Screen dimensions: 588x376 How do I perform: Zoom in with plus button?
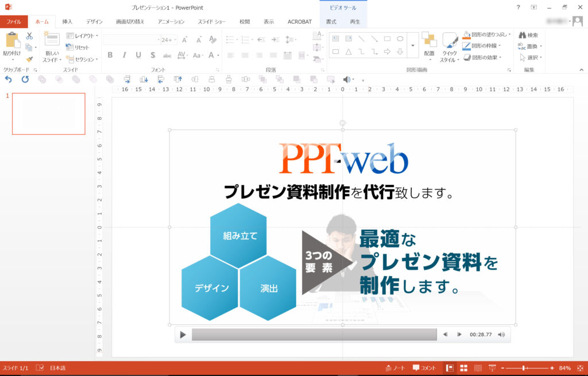pos(552,368)
